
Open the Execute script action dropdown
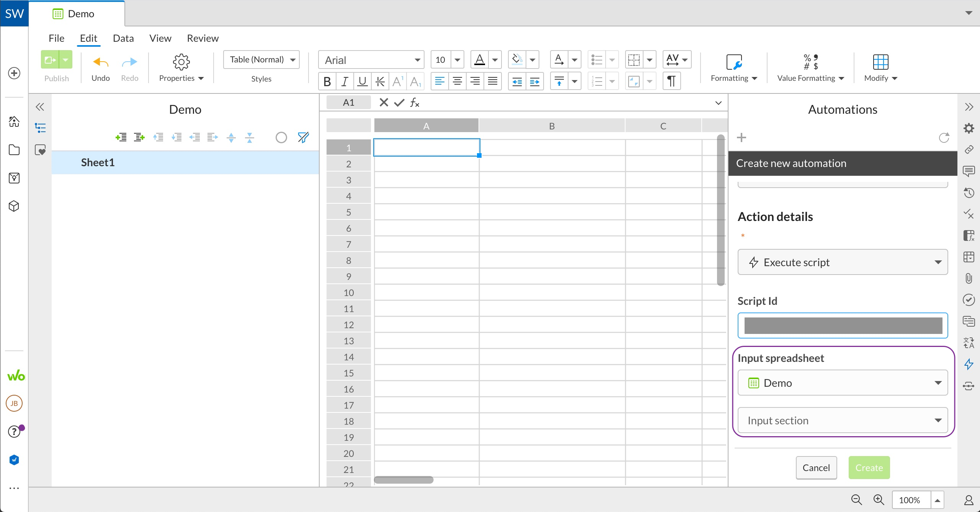click(842, 262)
